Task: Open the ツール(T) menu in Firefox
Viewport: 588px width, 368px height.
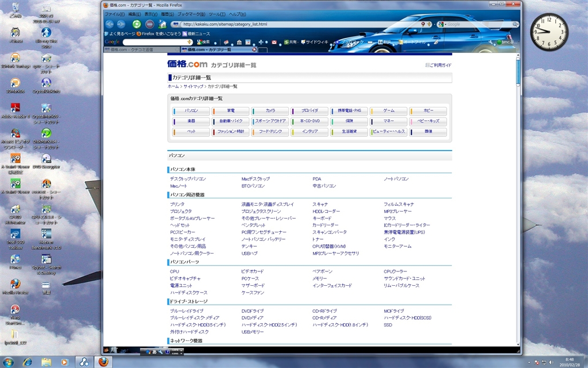Action: point(217,14)
